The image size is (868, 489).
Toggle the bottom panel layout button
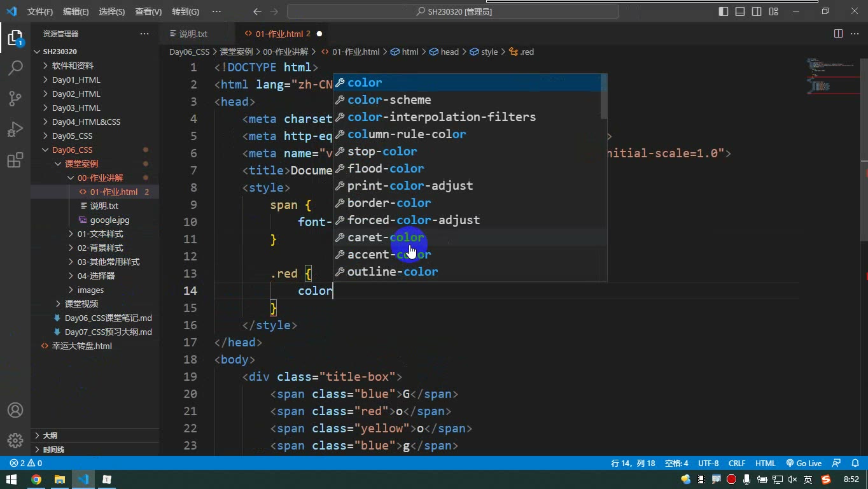click(740, 11)
